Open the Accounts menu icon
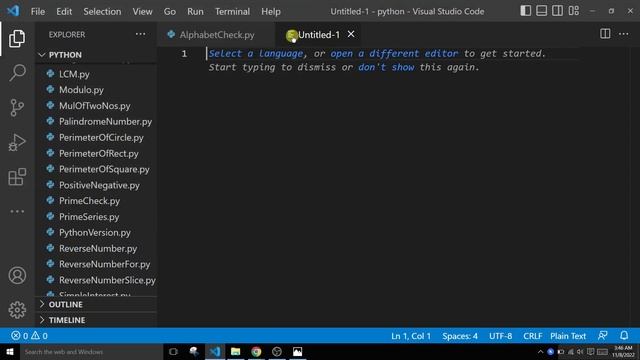Screen dimensions: 640x360 (x=17, y=276)
